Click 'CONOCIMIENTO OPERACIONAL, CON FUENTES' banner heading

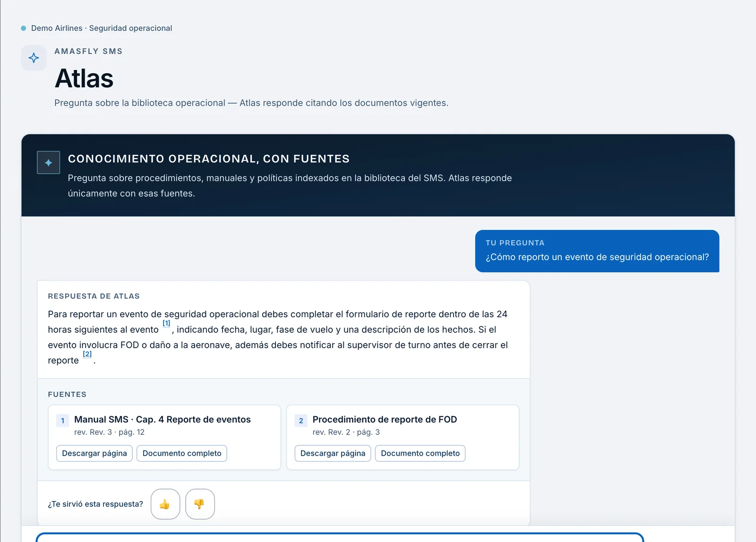(x=209, y=159)
